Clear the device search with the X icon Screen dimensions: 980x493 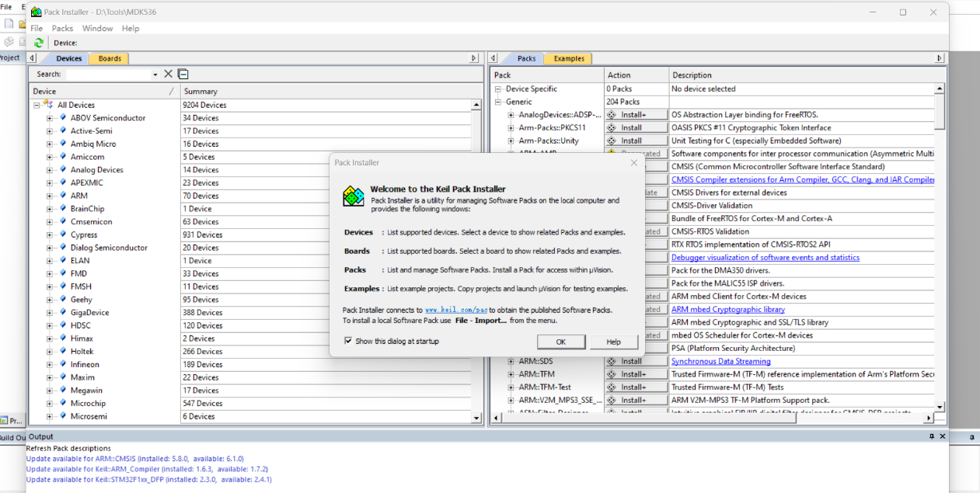tap(168, 74)
